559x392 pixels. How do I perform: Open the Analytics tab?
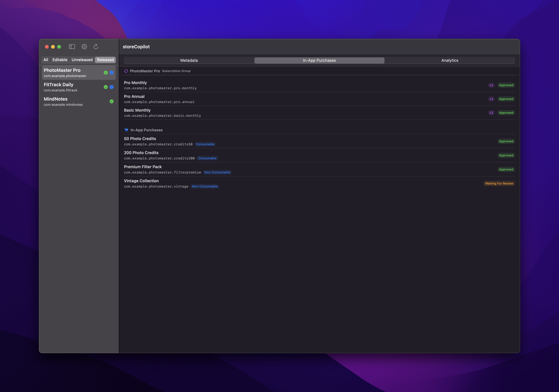[449, 60]
